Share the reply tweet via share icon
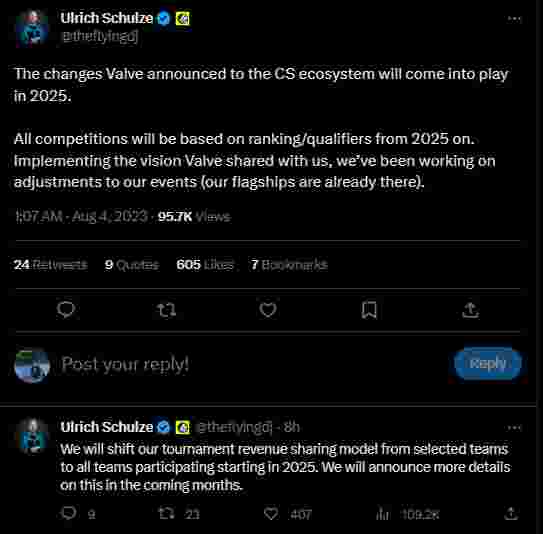Viewport: 543px width, 534px height. [511, 514]
